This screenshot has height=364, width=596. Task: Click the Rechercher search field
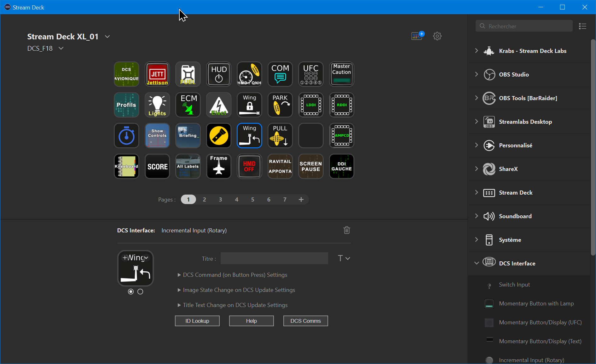[524, 26]
